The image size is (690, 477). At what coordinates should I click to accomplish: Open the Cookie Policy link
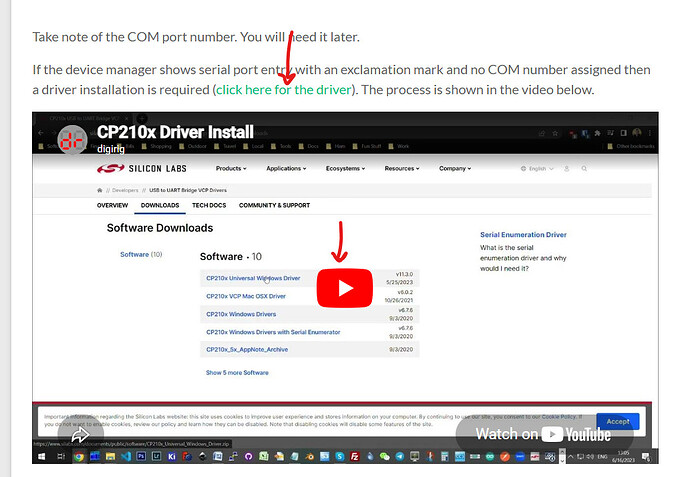559,416
